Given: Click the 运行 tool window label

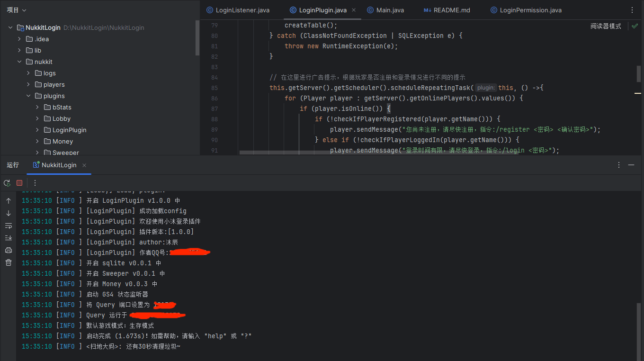Looking at the screenshot, I should (13, 165).
